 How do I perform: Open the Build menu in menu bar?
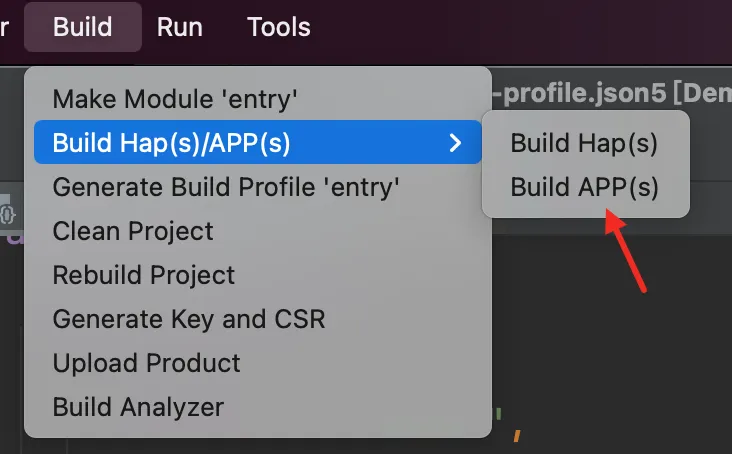tap(83, 27)
